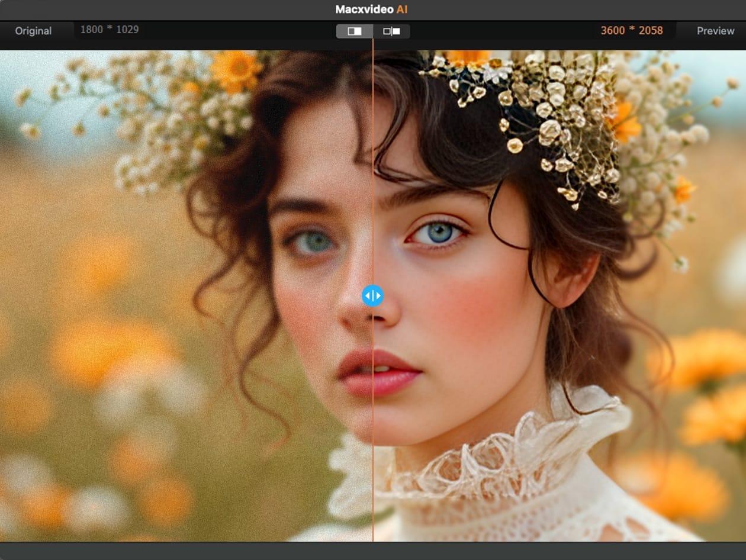Click the right arrow on slider handle
This screenshot has width=746, height=560.
[x=378, y=295]
